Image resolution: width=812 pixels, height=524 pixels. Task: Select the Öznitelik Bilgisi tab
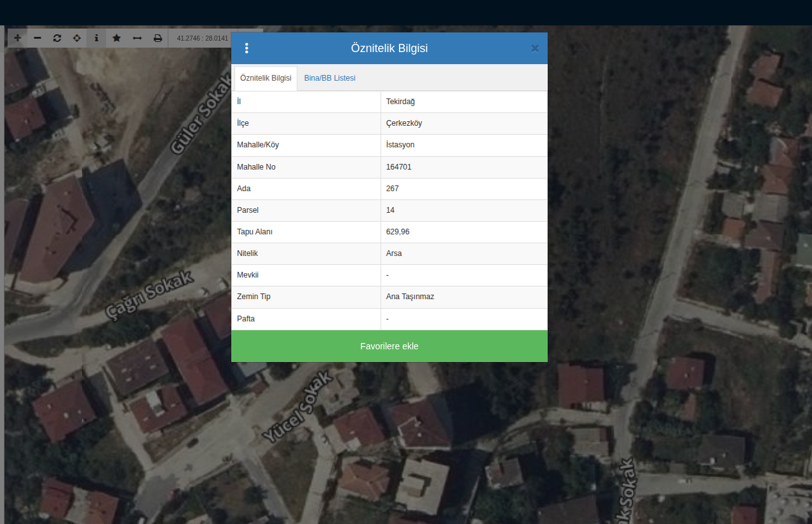tap(266, 78)
